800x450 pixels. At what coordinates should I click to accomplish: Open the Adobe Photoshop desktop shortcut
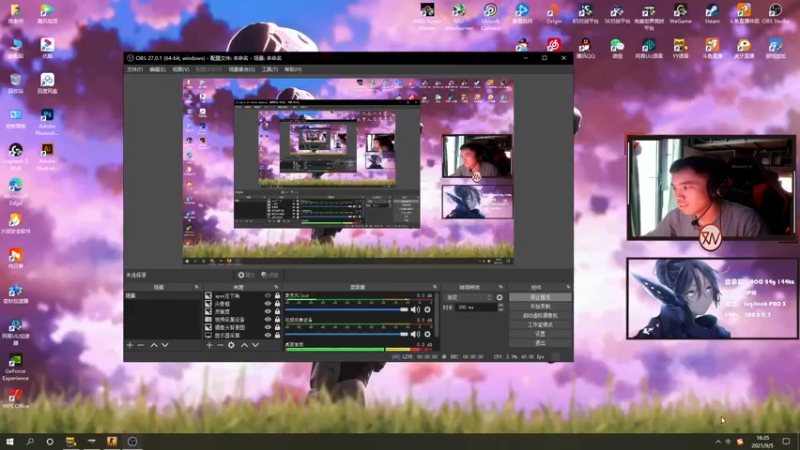47,122
